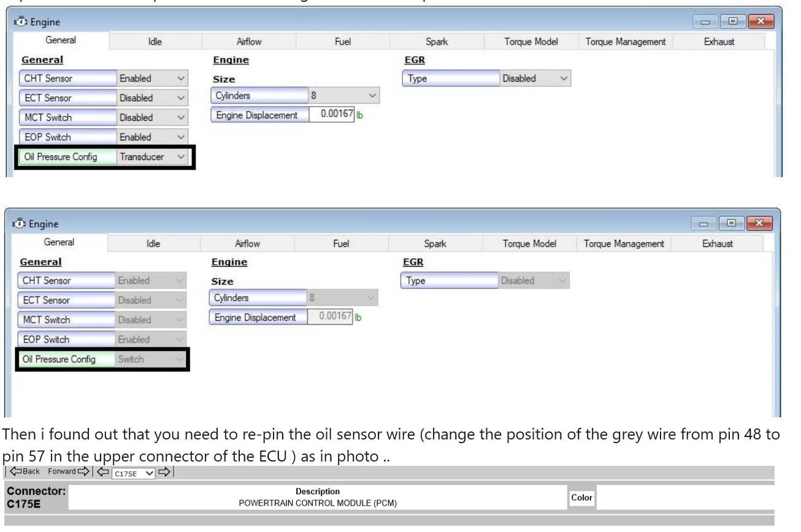
Task: Open Exhaust tab in lower Engine window
Action: [717, 244]
